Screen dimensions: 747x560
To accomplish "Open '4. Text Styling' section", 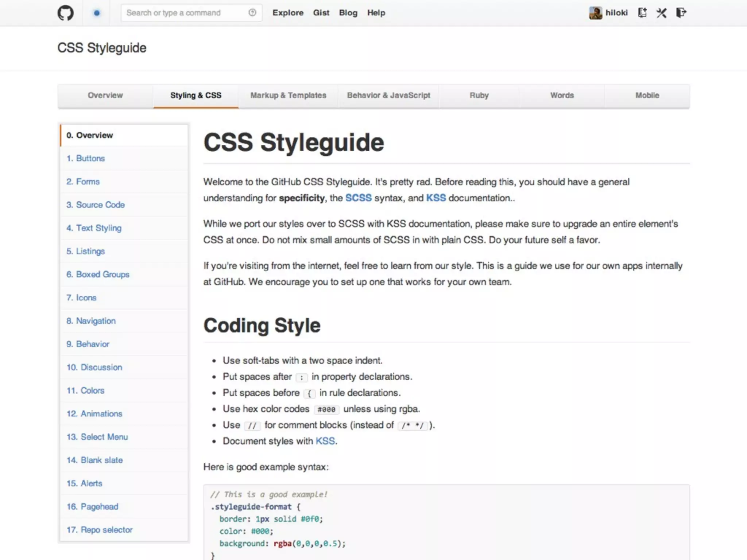I will pyautogui.click(x=124, y=228).
